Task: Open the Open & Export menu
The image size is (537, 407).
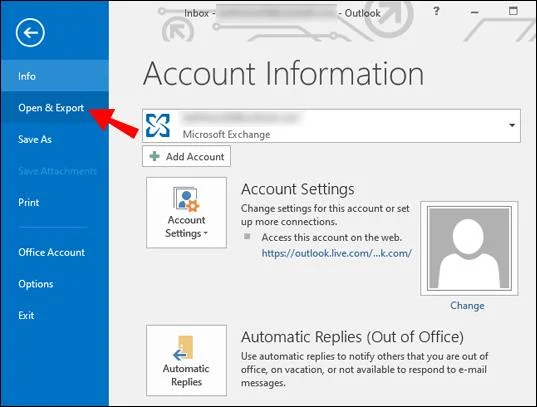Action: [55, 108]
